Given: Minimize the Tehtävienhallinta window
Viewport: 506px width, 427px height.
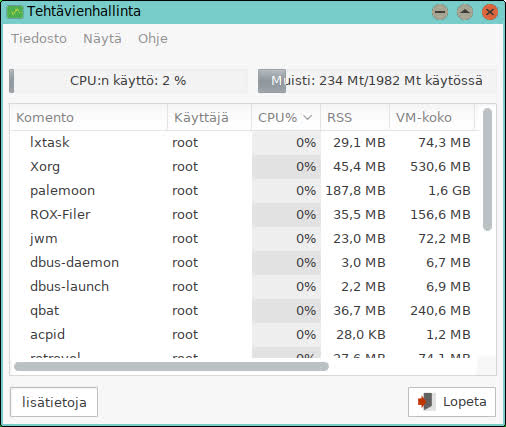Looking at the screenshot, I should 440,12.
